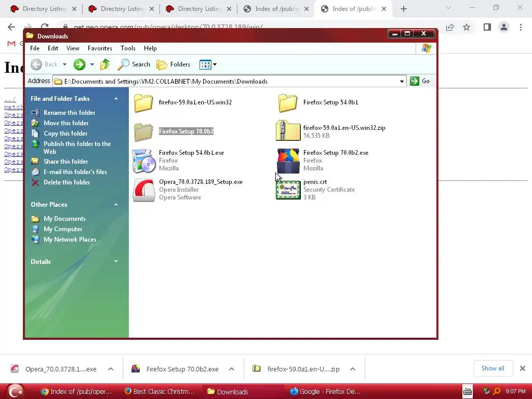Image resolution: width=532 pixels, height=399 pixels.
Task: Open the Tools menu
Action: (x=128, y=48)
